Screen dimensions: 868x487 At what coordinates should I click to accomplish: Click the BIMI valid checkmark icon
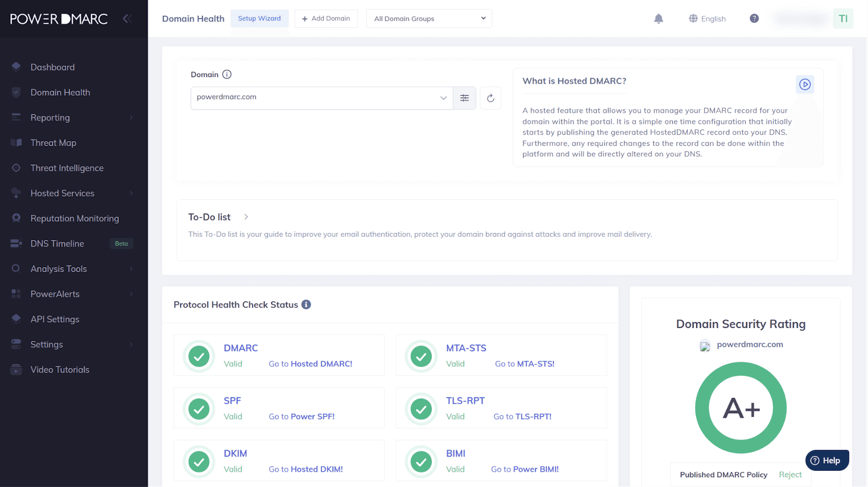pyautogui.click(x=422, y=461)
